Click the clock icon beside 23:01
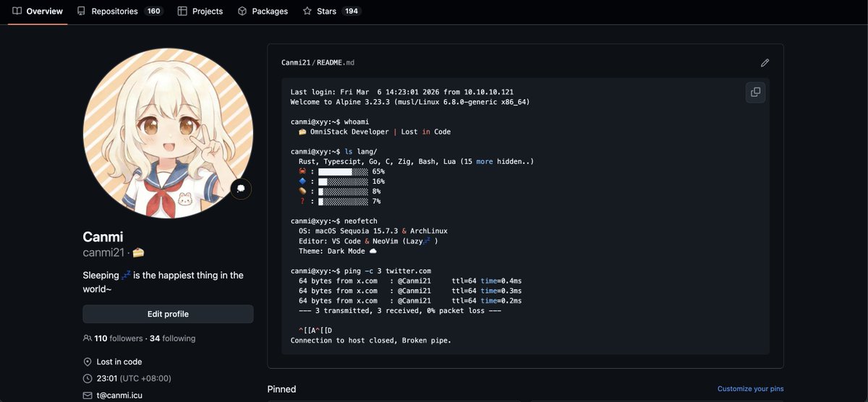Viewport: 868px width, 402px height. pos(88,378)
